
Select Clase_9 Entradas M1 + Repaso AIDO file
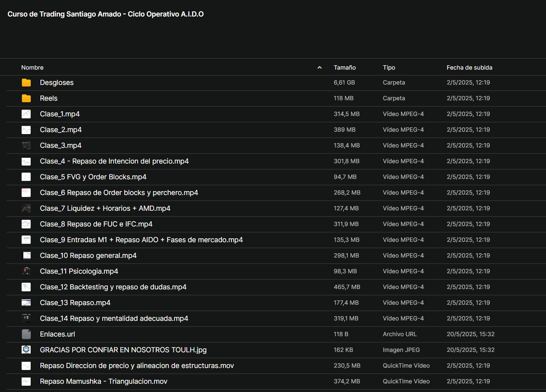[142, 240]
